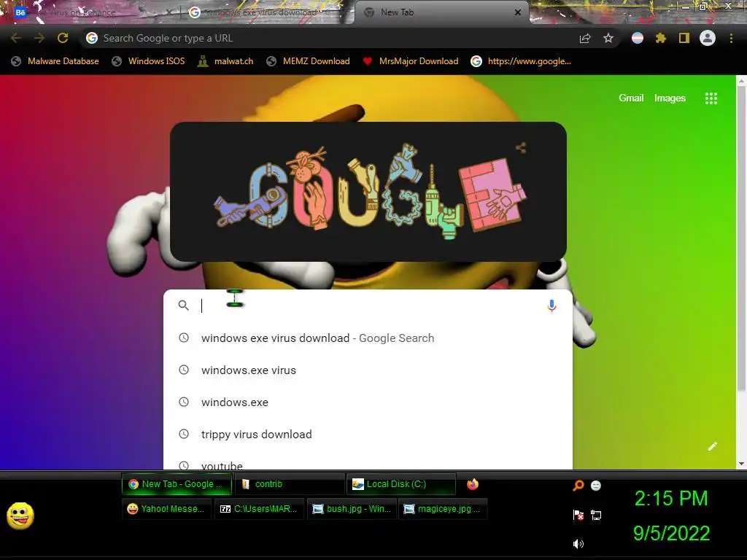Open the network tray icon
747x560 pixels.
[x=596, y=515]
